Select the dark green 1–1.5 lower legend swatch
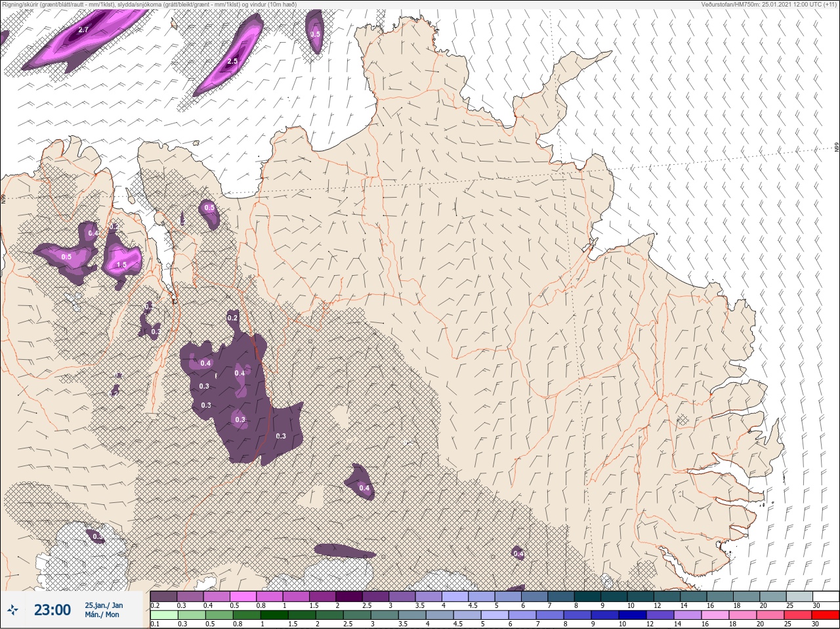840x629 pixels. tap(273, 615)
